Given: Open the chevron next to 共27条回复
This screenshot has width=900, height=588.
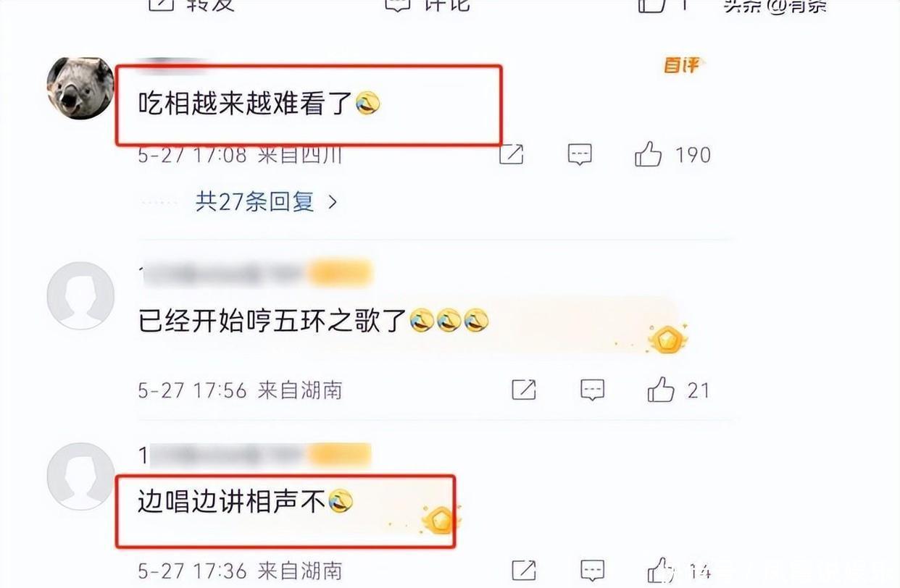Looking at the screenshot, I should point(333,202).
